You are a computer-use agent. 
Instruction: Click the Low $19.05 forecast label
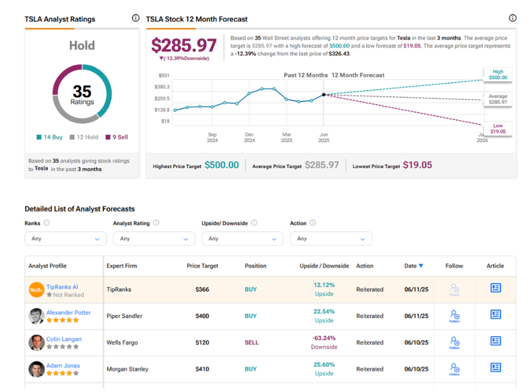pyautogui.click(x=498, y=129)
